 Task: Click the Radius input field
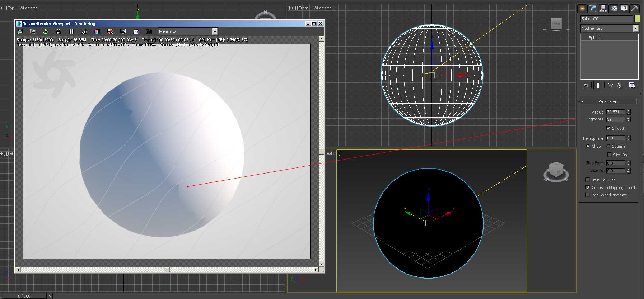point(615,112)
